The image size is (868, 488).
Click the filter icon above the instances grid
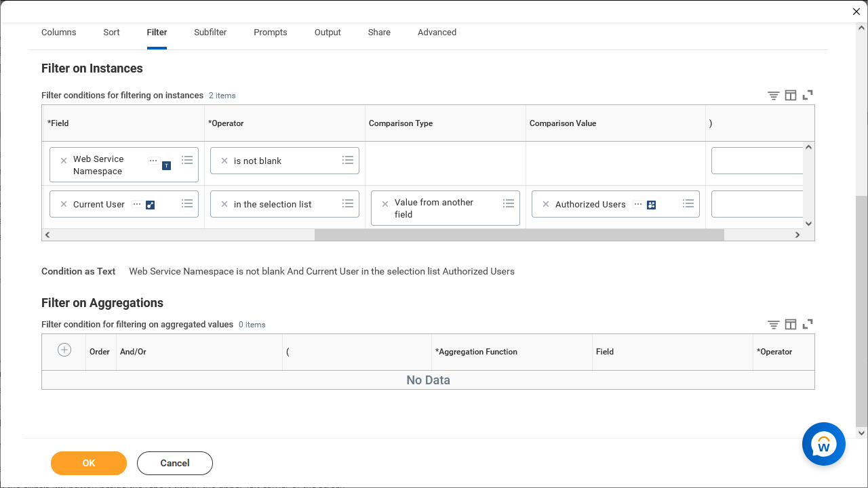[x=773, y=95]
